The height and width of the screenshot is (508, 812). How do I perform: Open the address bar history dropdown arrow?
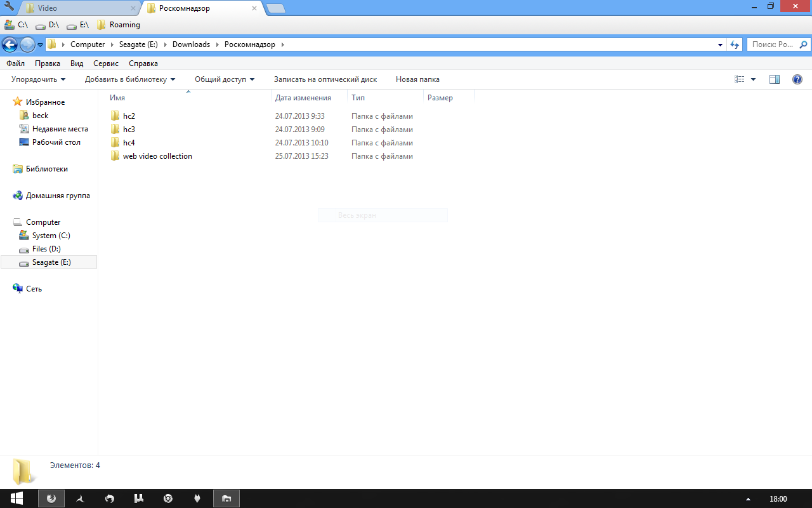[x=720, y=45]
